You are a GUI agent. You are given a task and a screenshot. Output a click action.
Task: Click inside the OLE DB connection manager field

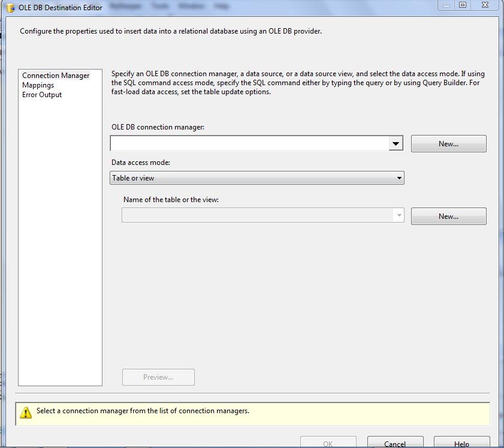coord(249,143)
